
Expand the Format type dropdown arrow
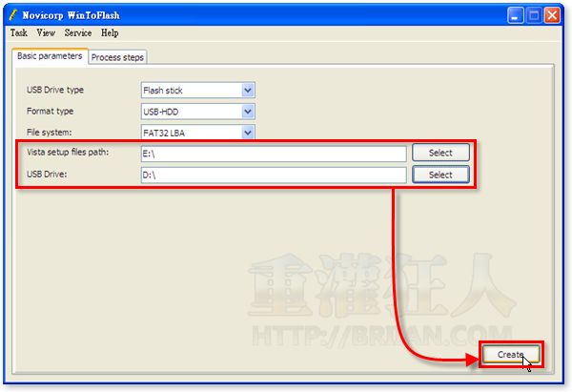248,112
